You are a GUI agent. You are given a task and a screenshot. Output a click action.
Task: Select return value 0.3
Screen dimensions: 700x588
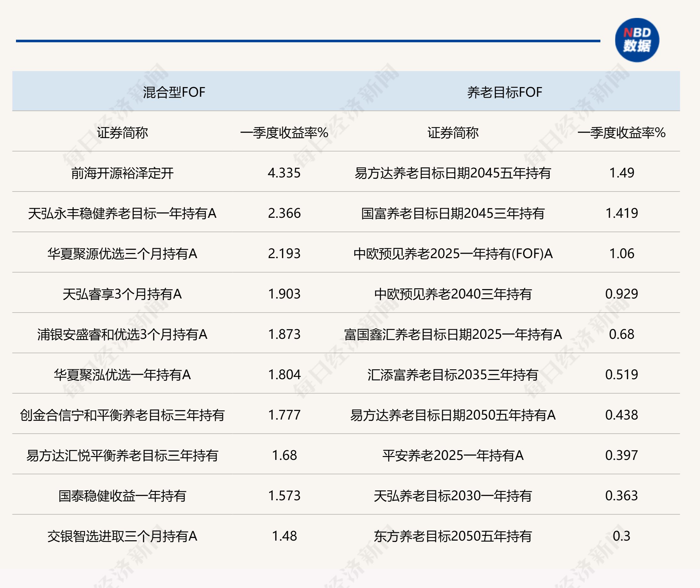(622, 536)
